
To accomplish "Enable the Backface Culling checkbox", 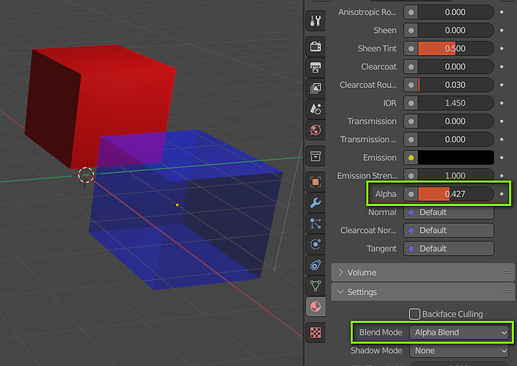I will coord(414,314).
